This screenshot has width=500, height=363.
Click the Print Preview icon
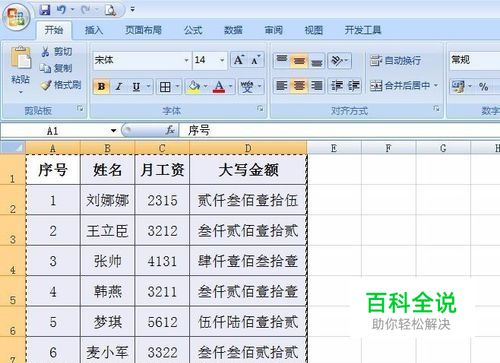click(110, 10)
